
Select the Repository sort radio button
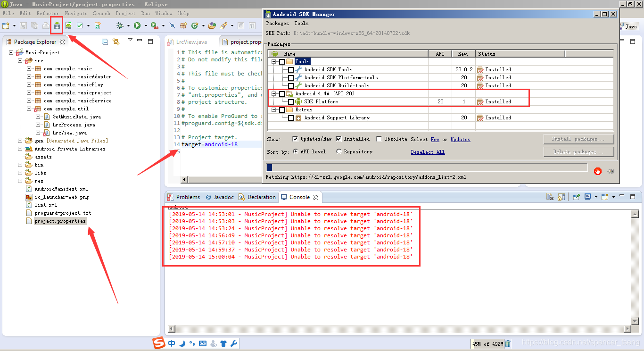339,151
